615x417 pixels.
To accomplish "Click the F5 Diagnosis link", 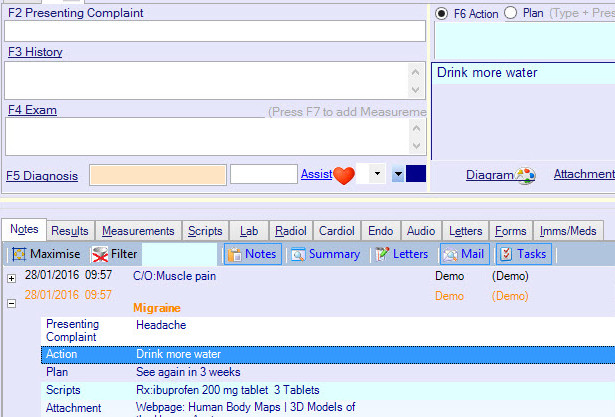I will (x=42, y=176).
